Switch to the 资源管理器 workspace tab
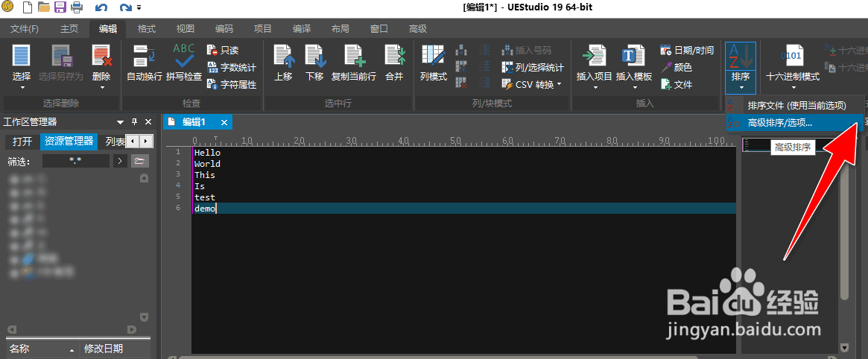This screenshot has height=359, width=868. 69,142
